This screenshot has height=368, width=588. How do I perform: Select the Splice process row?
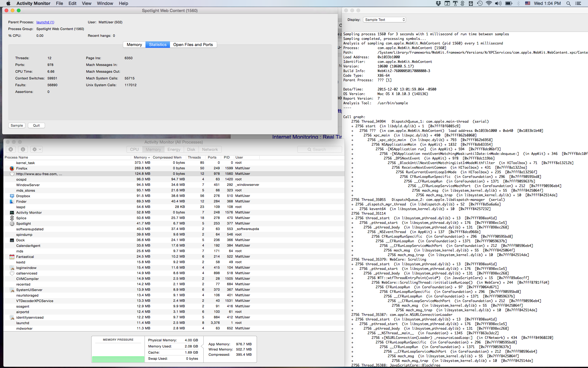coord(174,218)
